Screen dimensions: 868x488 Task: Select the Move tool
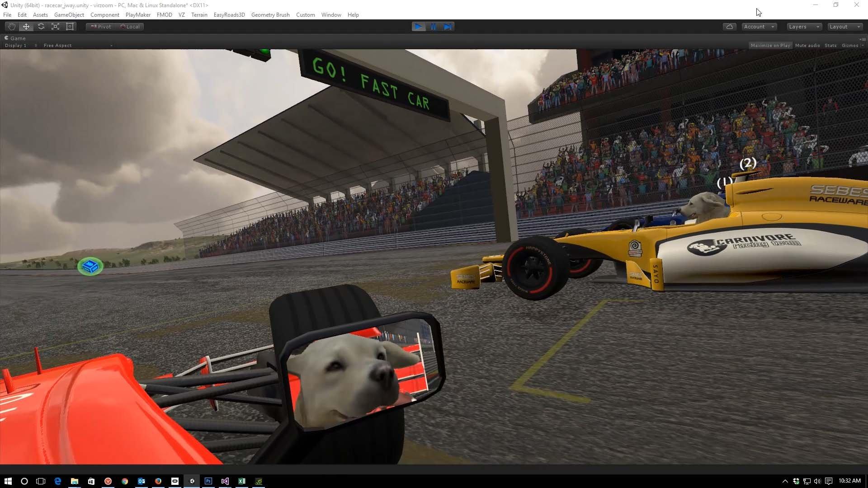pyautogui.click(x=26, y=27)
